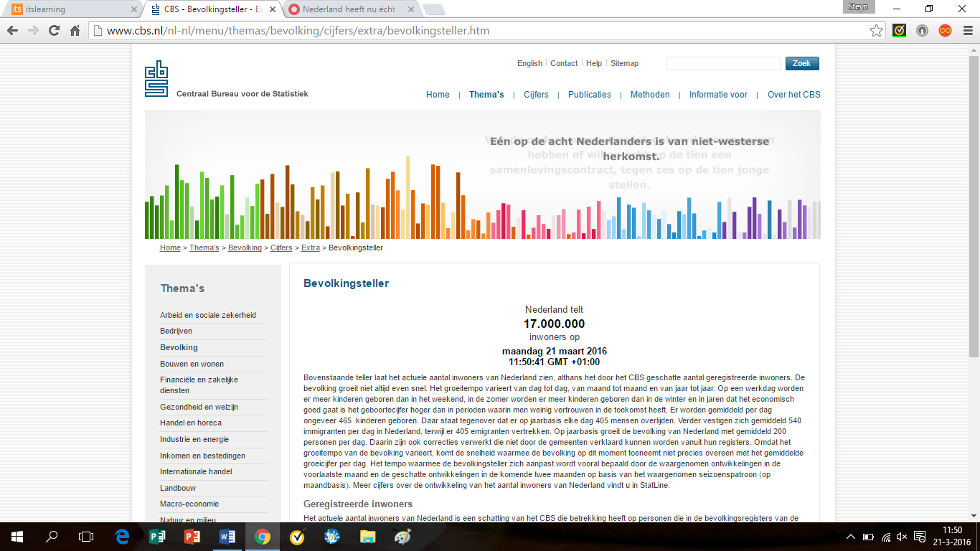Viewport: 980px width, 551px height.
Task: Show hidden system tray icons
Action: click(x=851, y=537)
